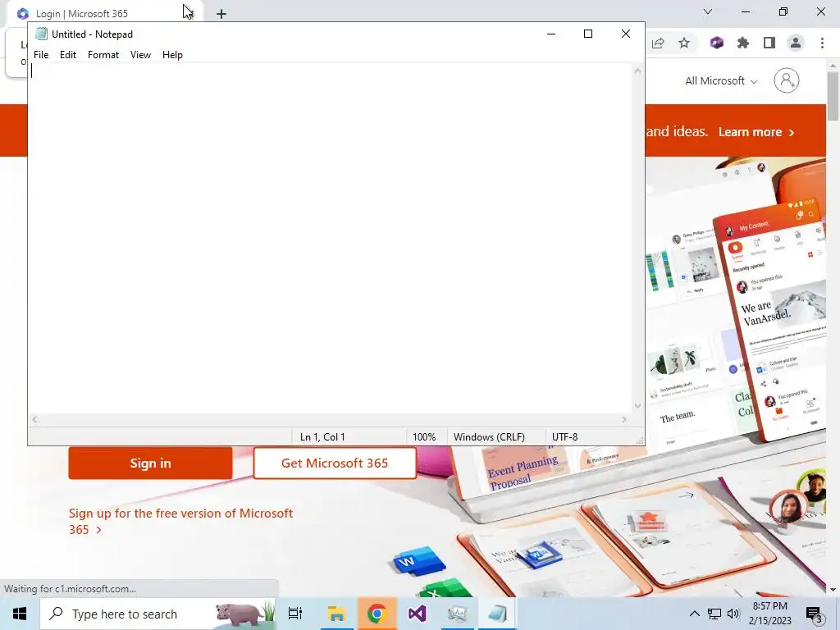Follow the Learn more link in banner
Image resolution: width=840 pixels, height=630 pixels.
coord(756,132)
